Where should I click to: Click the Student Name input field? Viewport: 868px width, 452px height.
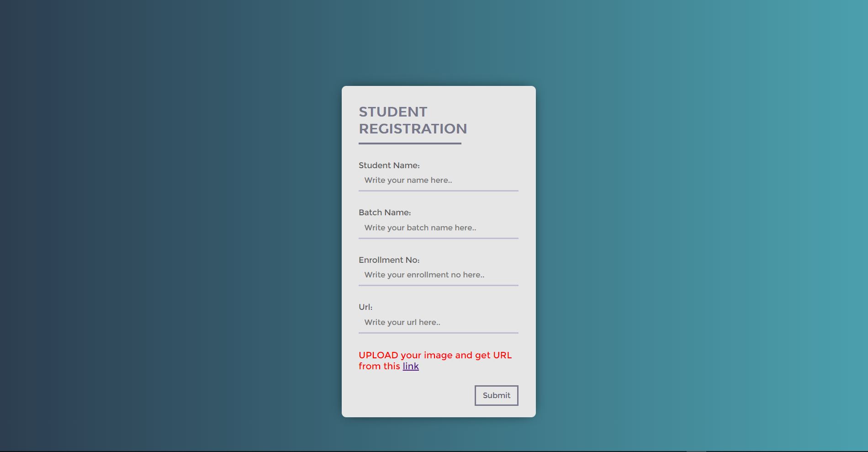click(439, 181)
